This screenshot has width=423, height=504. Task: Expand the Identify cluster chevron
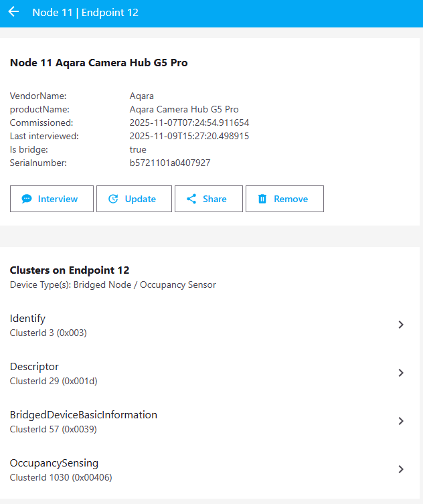tap(401, 325)
